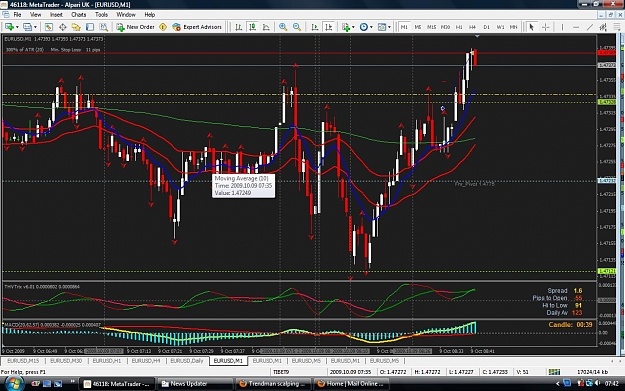The image size is (625, 391).
Task: Expand the Indicators dropdown arrow
Action: point(353,27)
